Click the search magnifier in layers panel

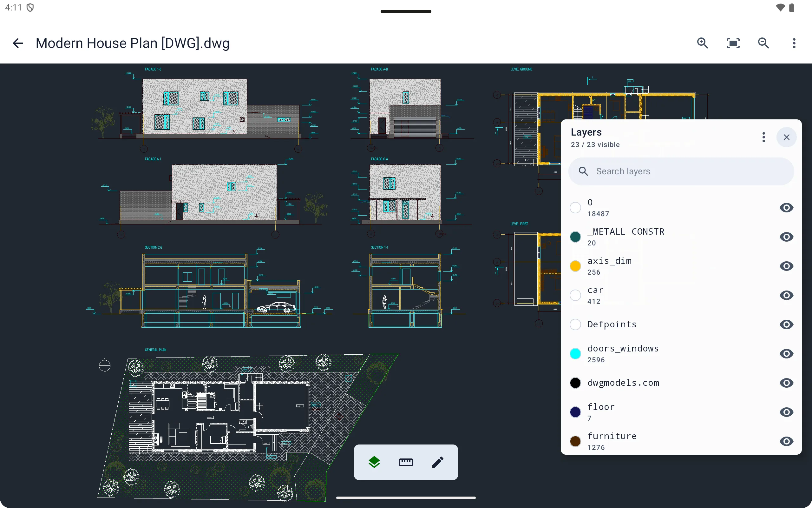[584, 171]
